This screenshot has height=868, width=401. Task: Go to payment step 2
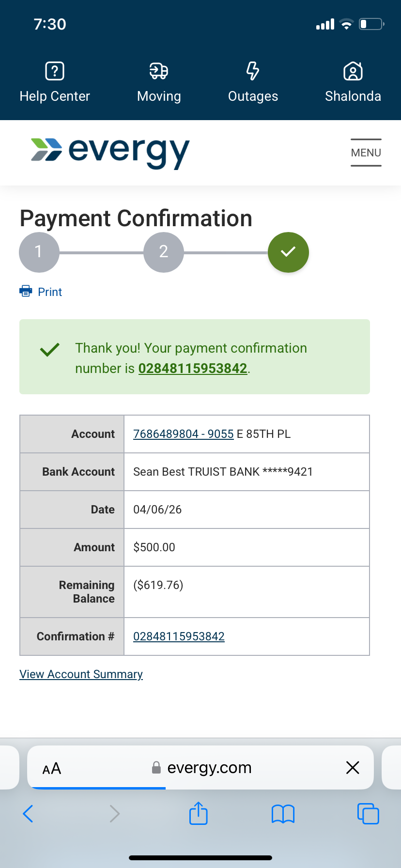click(x=164, y=252)
